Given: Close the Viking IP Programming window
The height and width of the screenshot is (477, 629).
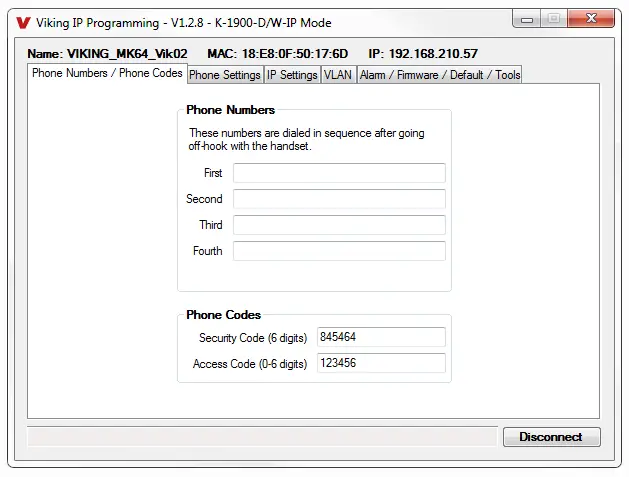Looking at the screenshot, I should click(591, 19).
